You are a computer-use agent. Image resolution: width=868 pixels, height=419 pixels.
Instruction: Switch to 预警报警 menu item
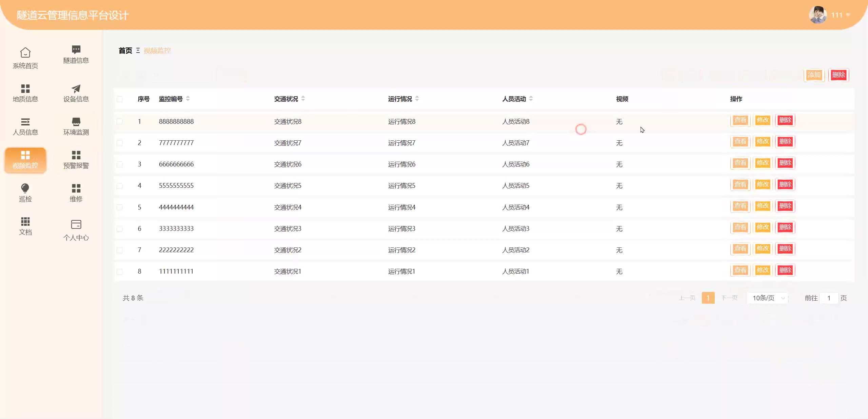tap(76, 160)
